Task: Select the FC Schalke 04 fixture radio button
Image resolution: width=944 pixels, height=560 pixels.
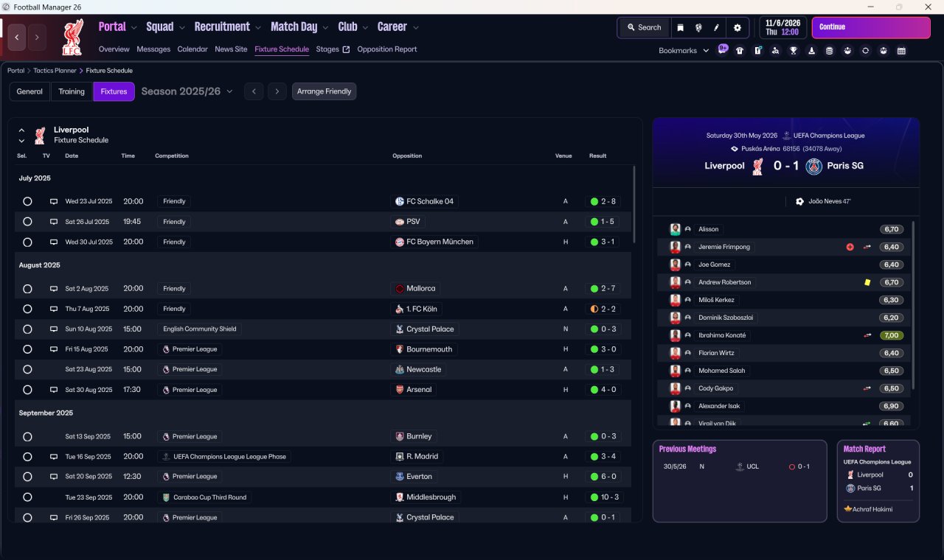Action: pos(27,201)
